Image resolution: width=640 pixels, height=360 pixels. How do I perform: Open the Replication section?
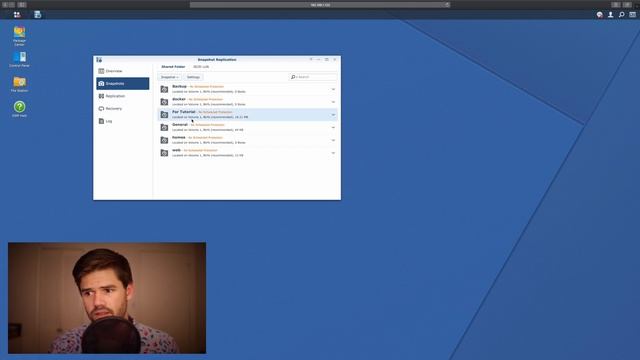point(122,96)
